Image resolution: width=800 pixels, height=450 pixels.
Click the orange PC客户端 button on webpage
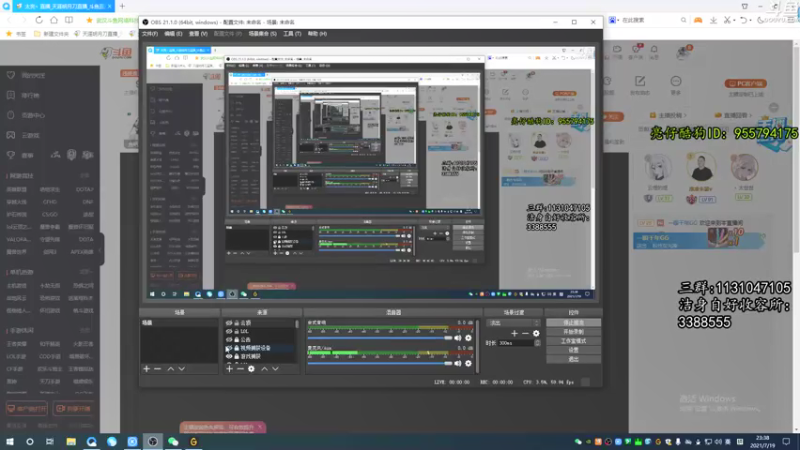tap(745, 83)
